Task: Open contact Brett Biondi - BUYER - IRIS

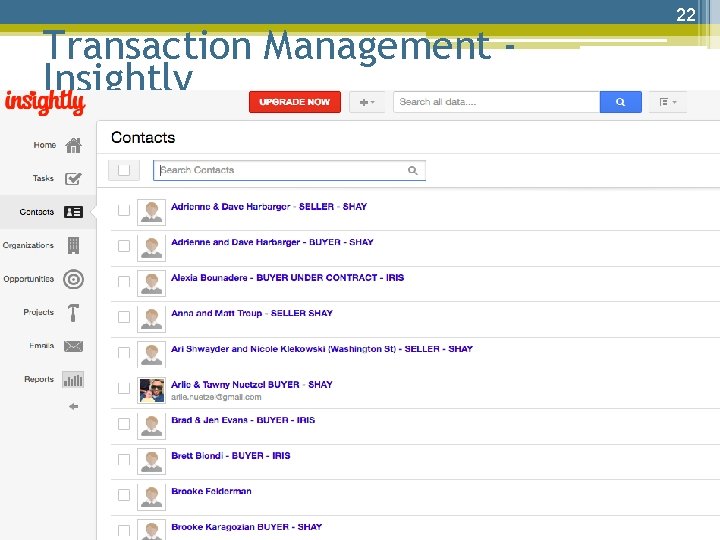Action: (231, 456)
